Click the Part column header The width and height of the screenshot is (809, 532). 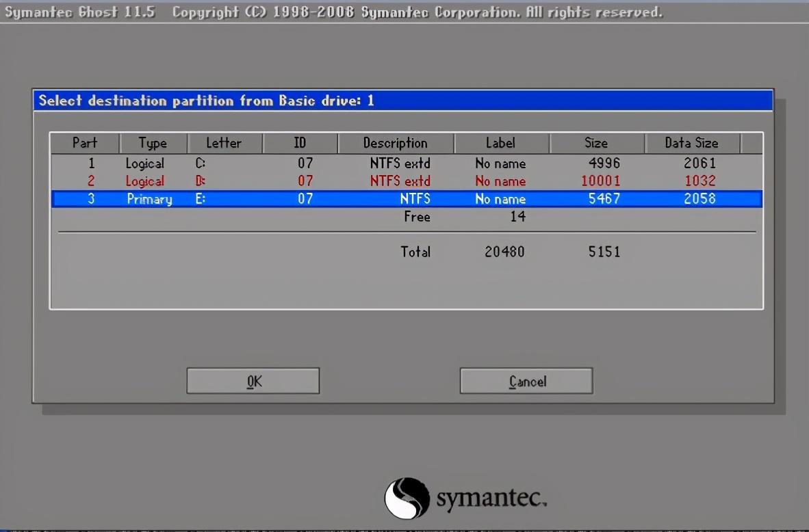click(85, 143)
